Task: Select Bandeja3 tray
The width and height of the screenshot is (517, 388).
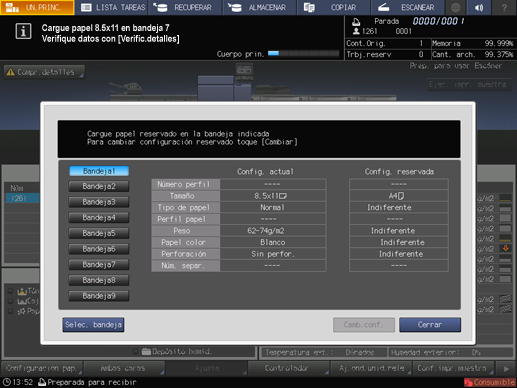Action: tap(99, 202)
